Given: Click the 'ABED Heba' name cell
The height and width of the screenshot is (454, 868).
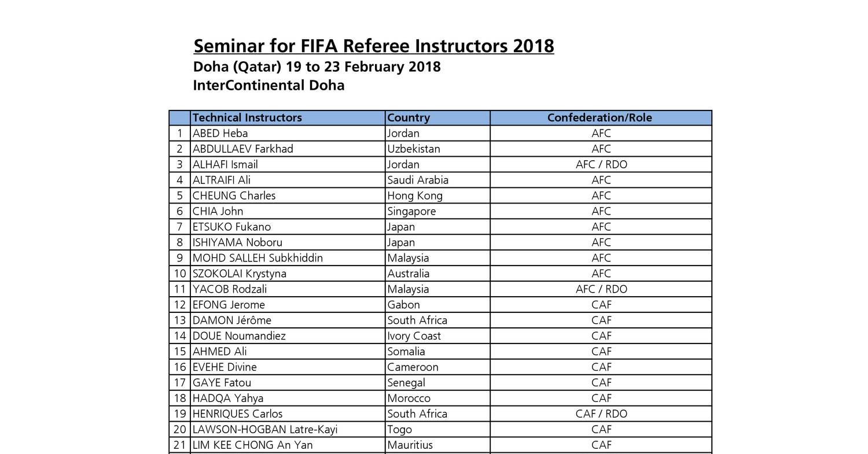Looking at the screenshot, I should click(x=220, y=133).
